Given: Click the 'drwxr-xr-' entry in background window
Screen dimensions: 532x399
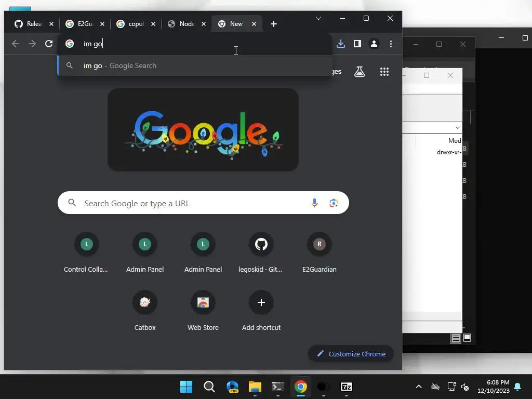Looking at the screenshot, I should pyautogui.click(x=449, y=152).
